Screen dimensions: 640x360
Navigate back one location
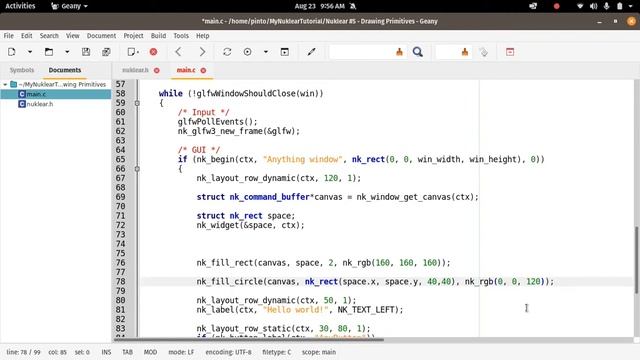tap(178, 52)
